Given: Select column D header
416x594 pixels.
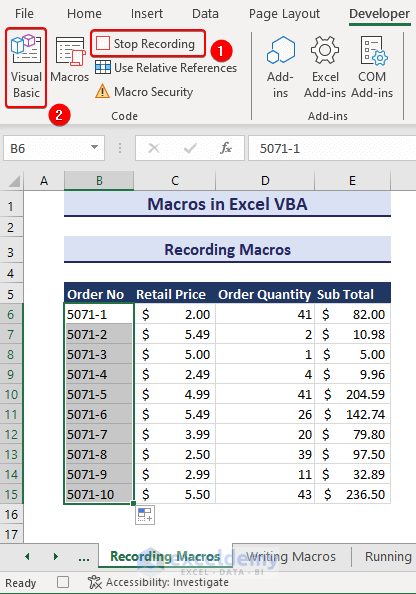Looking at the screenshot, I should 265,181.
